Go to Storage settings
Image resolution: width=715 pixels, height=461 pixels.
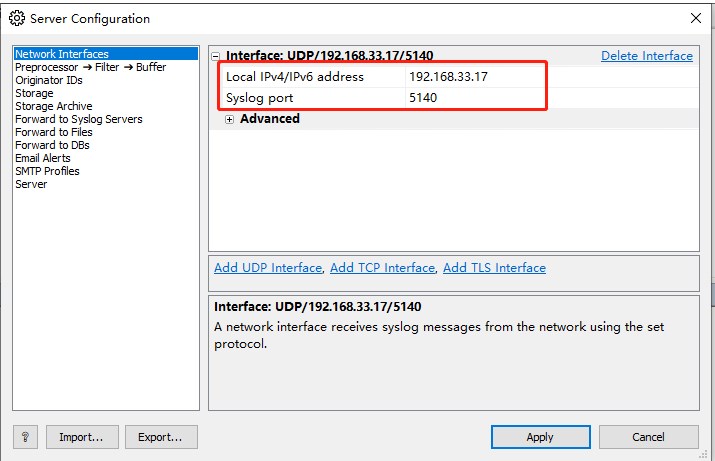point(34,93)
